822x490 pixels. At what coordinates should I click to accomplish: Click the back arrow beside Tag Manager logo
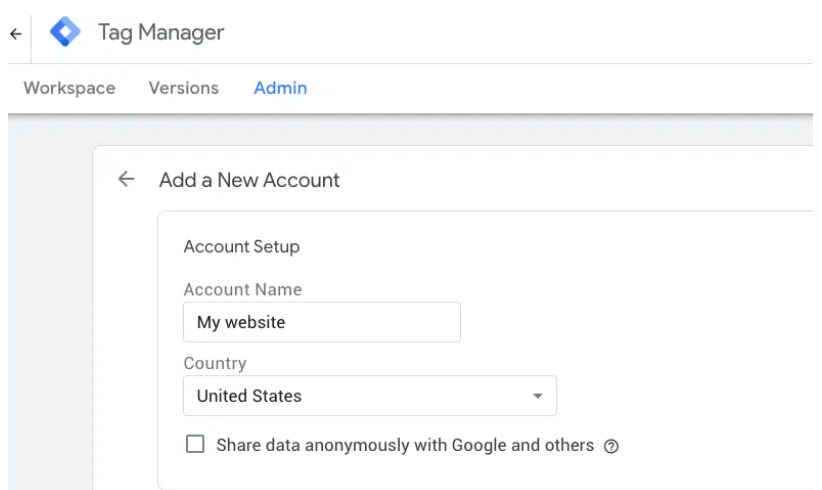click(x=16, y=34)
